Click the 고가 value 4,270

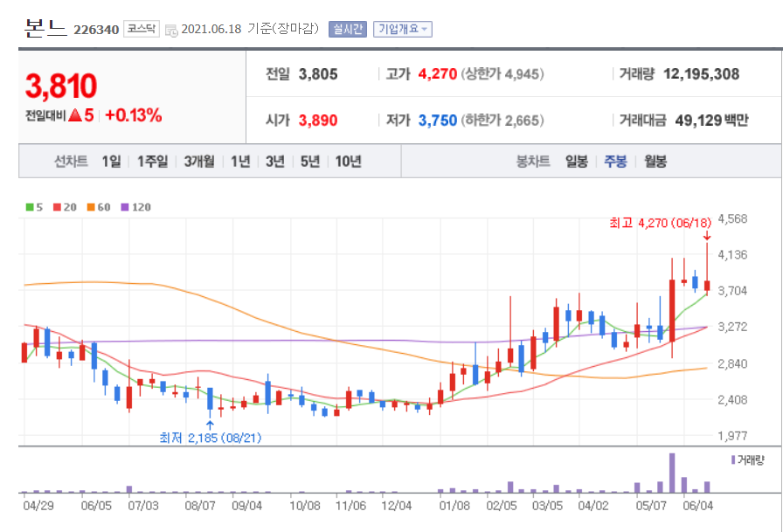pyautogui.click(x=438, y=74)
